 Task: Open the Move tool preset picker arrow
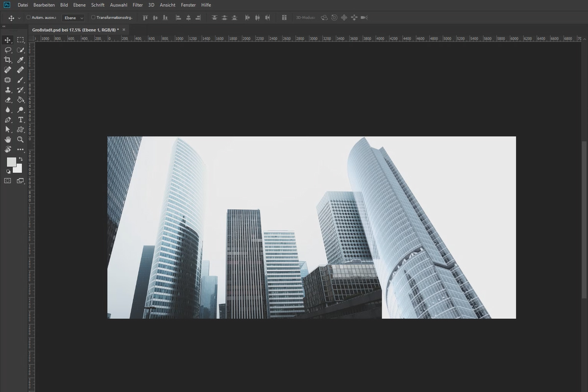click(x=19, y=18)
